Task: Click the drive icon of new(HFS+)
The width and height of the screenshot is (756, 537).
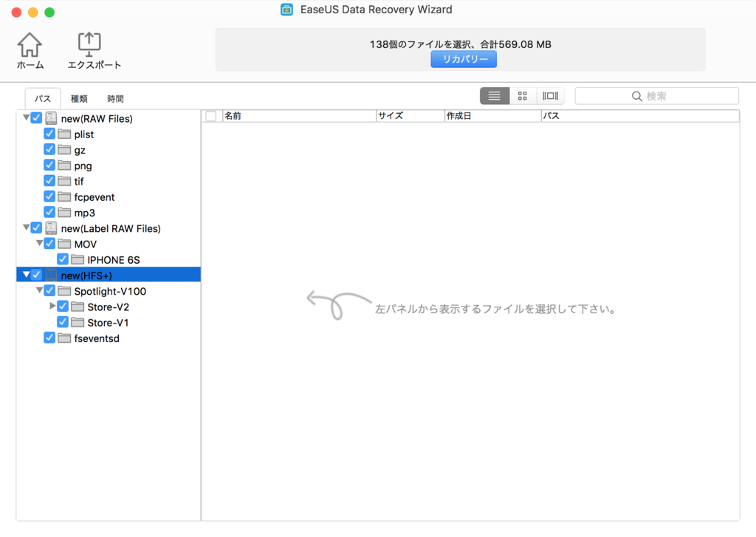Action: [x=51, y=275]
